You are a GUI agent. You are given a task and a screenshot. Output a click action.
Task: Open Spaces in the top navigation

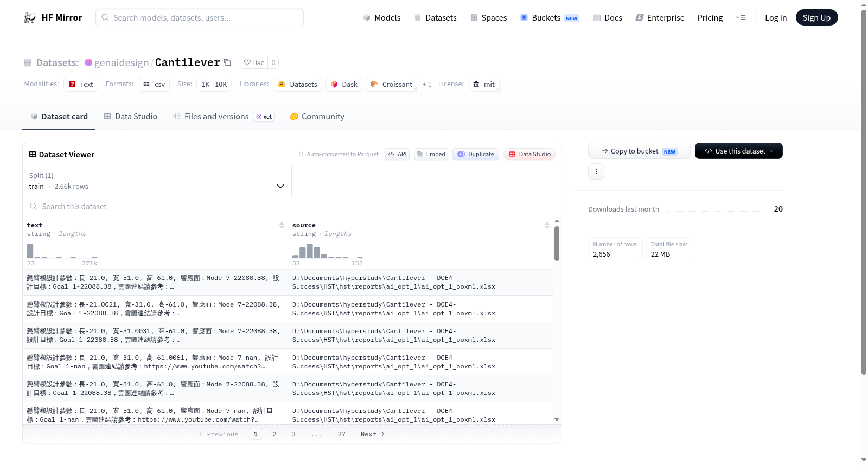pyautogui.click(x=489, y=18)
